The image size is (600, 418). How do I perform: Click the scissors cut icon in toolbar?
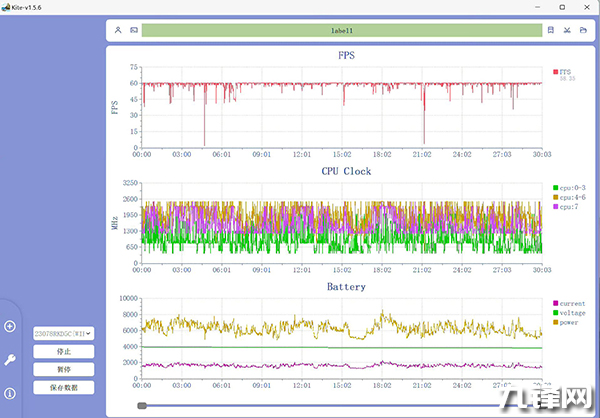coord(567,31)
